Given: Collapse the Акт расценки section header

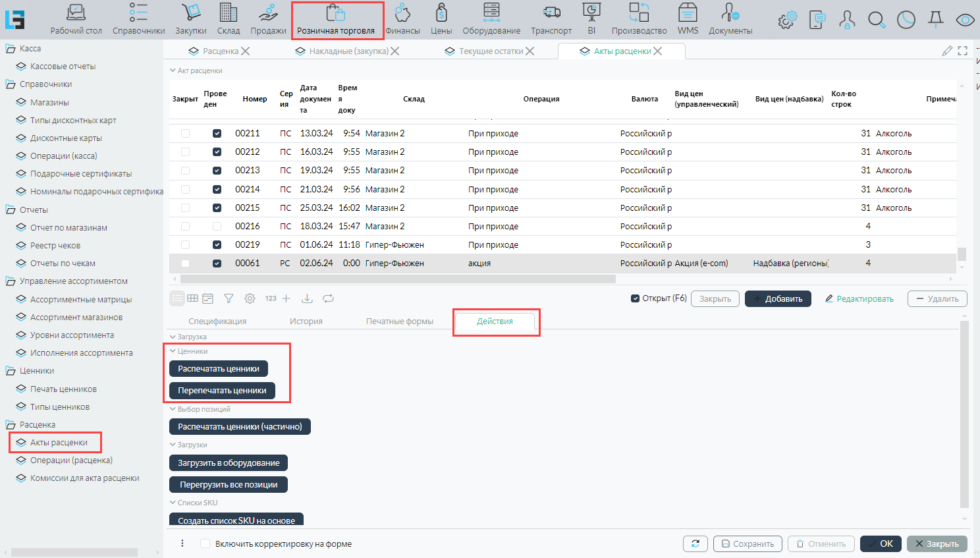Looking at the screenshot, I should click(173, 70).
